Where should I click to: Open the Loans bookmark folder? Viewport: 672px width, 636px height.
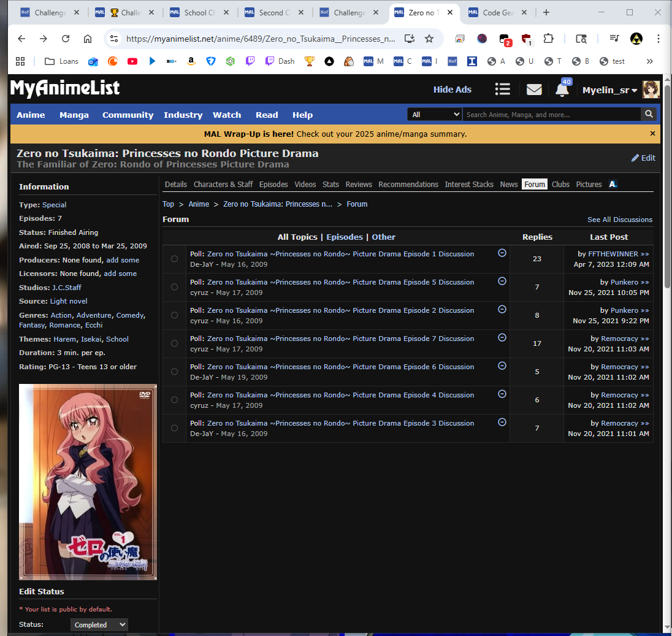(62, 61)
